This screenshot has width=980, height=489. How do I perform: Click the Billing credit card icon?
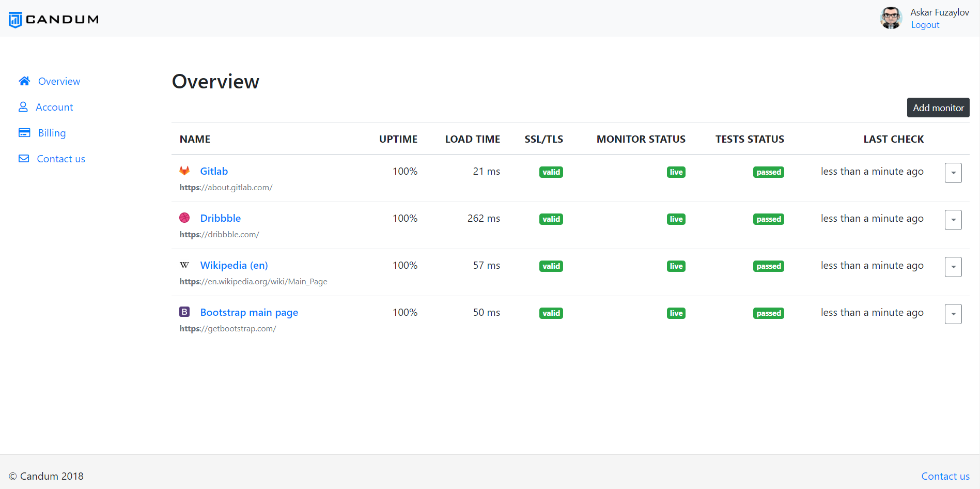(x=24, y=133)
